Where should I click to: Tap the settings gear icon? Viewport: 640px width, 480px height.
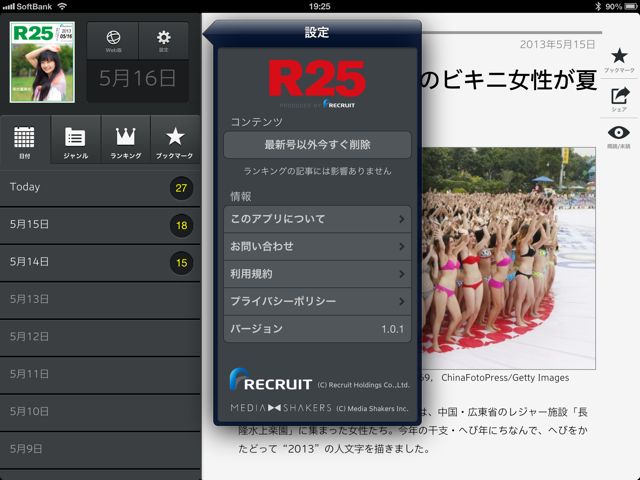tap(163, 40)
